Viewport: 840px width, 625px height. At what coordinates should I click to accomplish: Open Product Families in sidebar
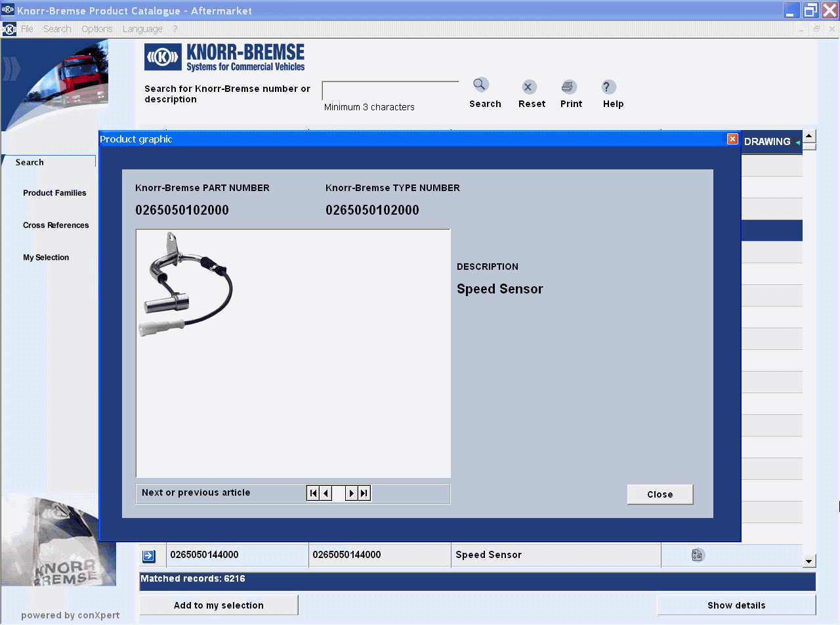(54, 193)
